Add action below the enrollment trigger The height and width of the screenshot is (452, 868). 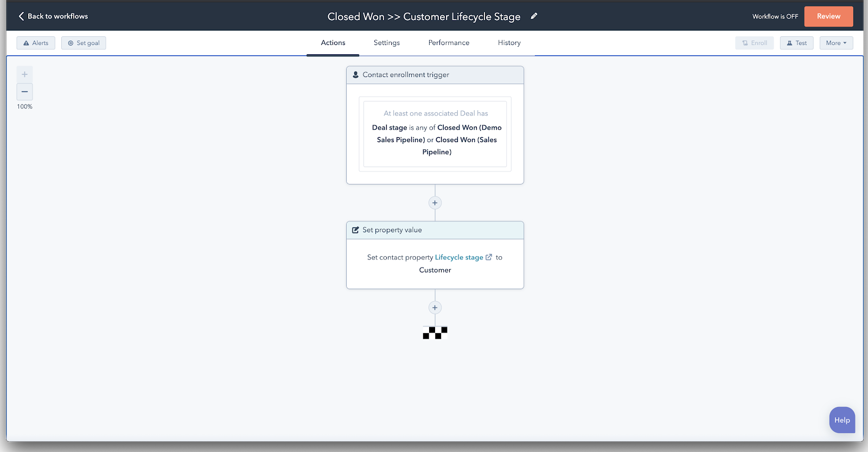435,203
